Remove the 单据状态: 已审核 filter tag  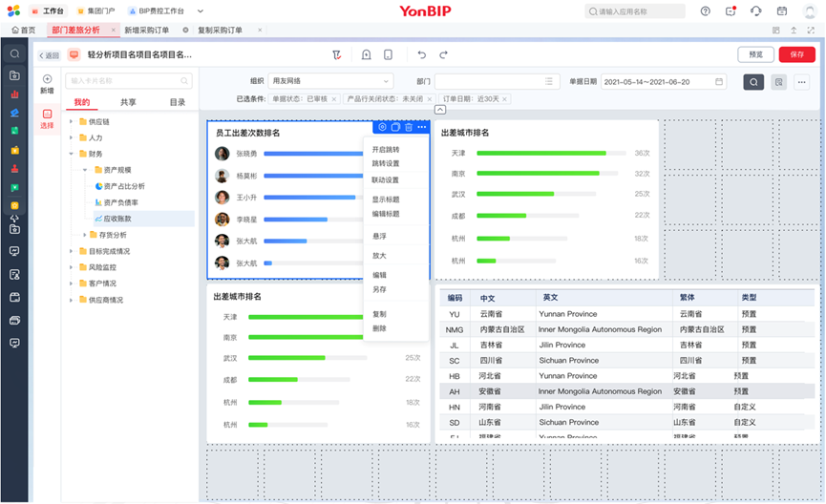pos(334,98)
